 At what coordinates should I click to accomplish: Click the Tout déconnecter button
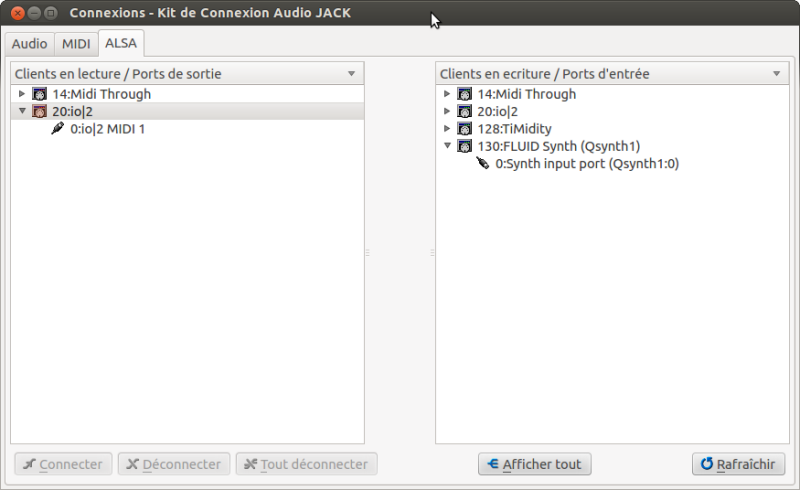click(x=307, y=464)
